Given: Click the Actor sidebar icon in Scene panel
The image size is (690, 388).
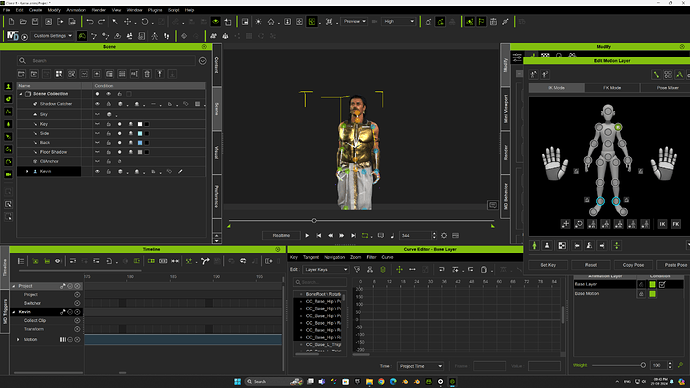Looking at the screenshot, I should coord(8,87).
